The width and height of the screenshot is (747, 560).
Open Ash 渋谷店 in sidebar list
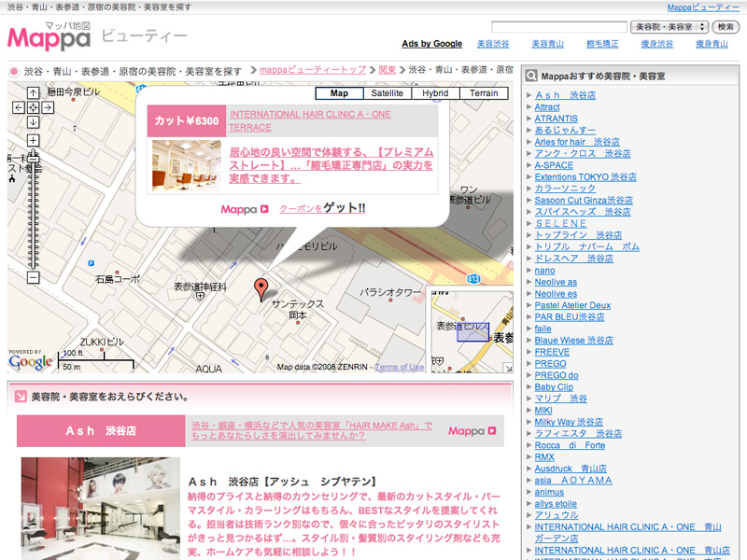point(565,95)
